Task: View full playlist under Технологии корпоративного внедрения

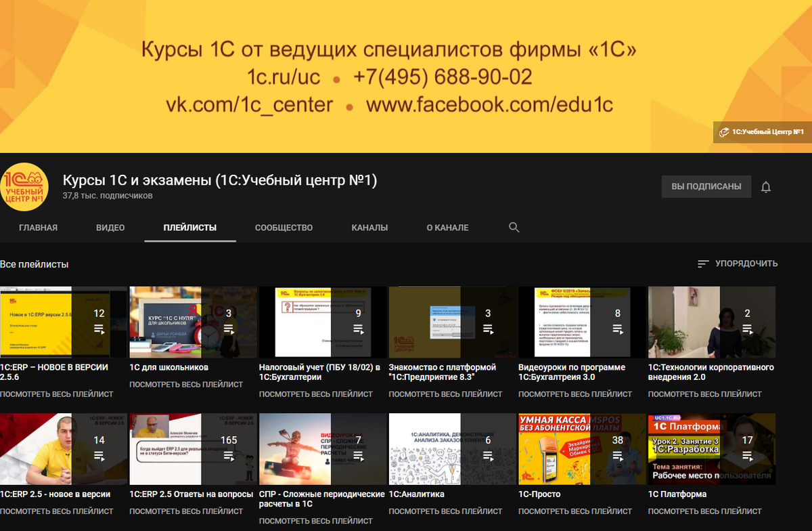Action: pyautogui.click(x=705, y=394)
